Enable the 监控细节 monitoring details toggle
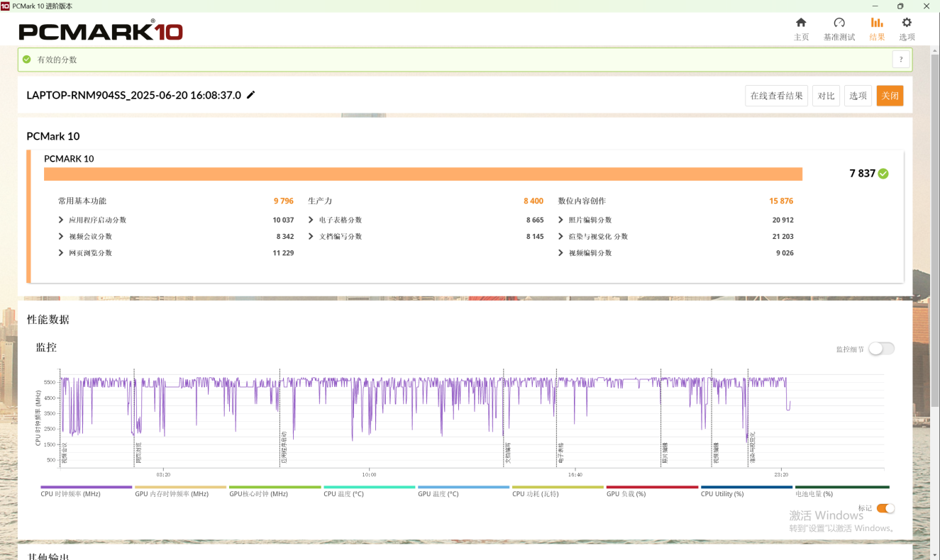The width and height of the screenshot is (940, 560). point(881,349)
